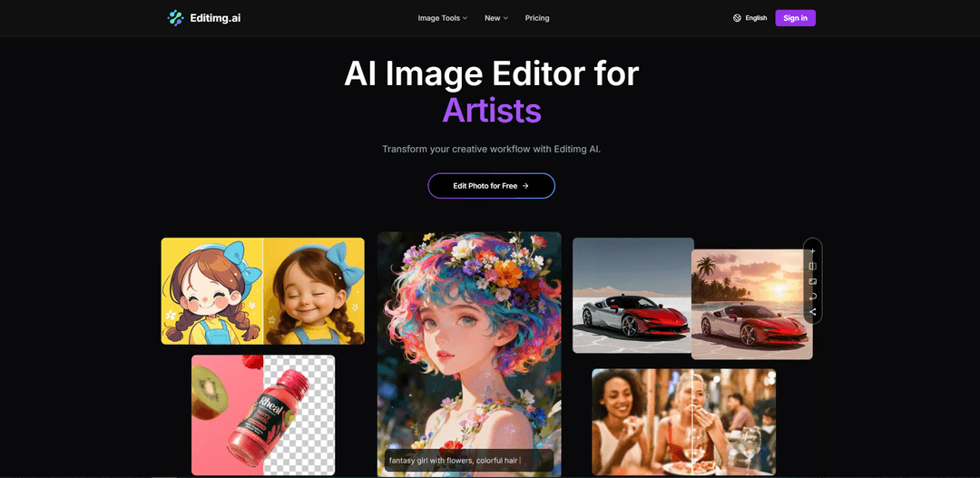Click the undo arrow icon in floating toolbar
This screenshot has width=980, height=478.
click(x=812, y=297)
